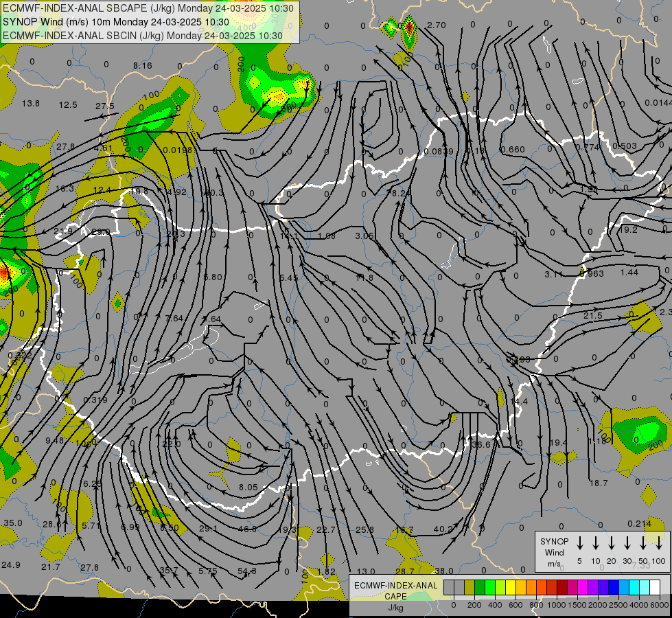
Task: Click the map value '0.0198'
Action: [178, 150]
